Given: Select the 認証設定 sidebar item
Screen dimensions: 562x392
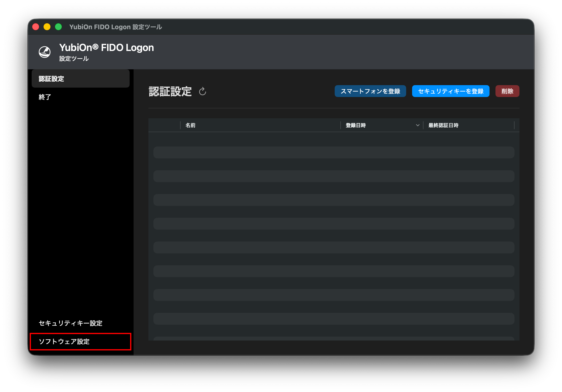Looking at the screenshot, I should coord(81,79).
